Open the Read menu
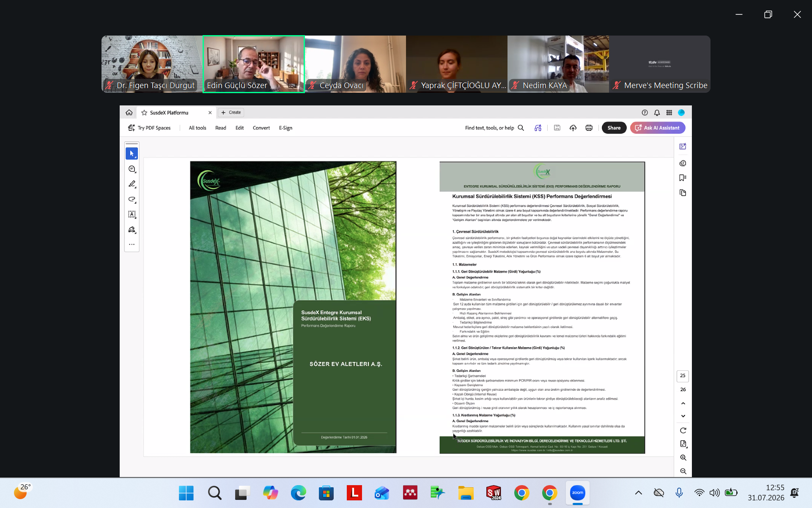 221,128
